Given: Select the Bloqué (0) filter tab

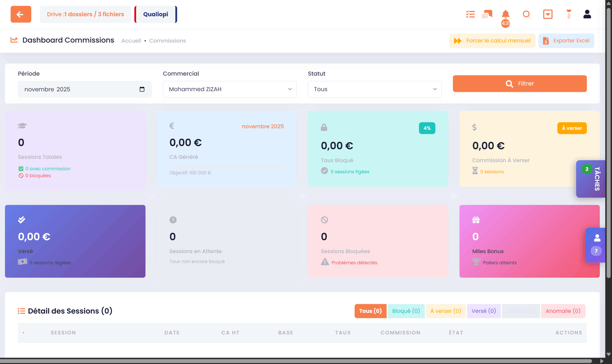Looking at the screenshot, I should pyautogui.click(x=406, y=311).
